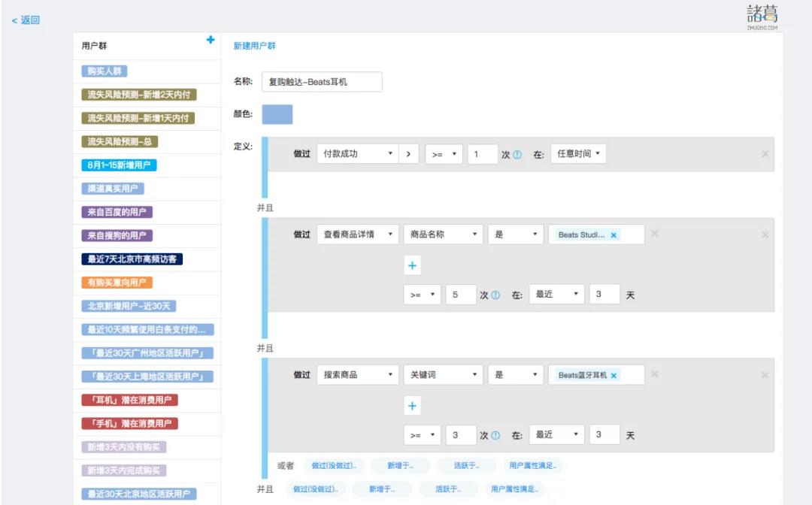The image size is (812, 505).
Task: Click the 名称 name input field
Action: pos(321,82)
